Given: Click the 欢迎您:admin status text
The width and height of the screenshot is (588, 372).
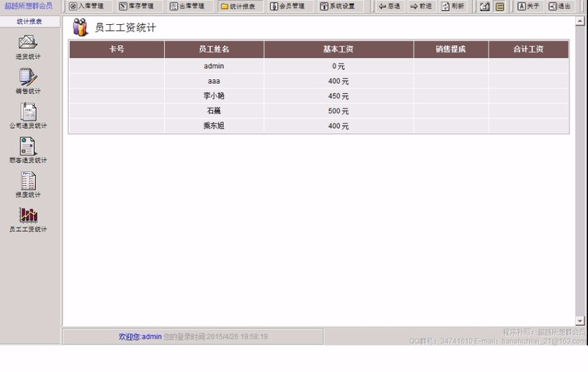Looking at the screenshot, I should tap(140, 337).
